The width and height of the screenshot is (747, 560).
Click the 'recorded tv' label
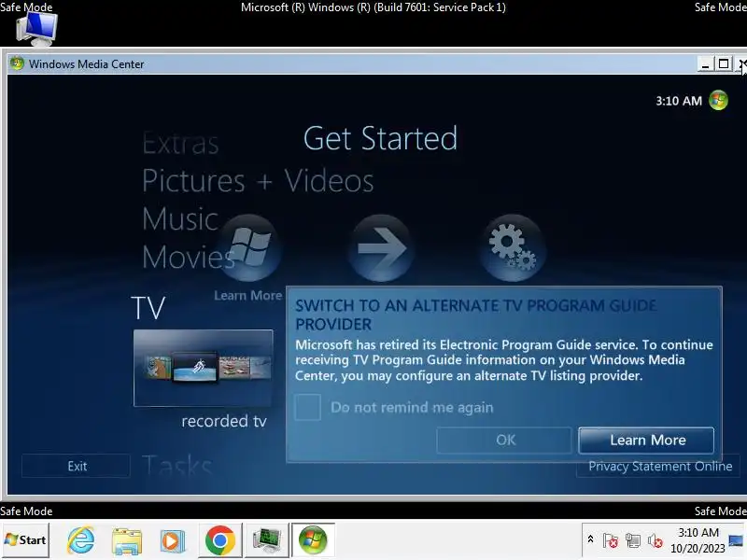[224, 421]
